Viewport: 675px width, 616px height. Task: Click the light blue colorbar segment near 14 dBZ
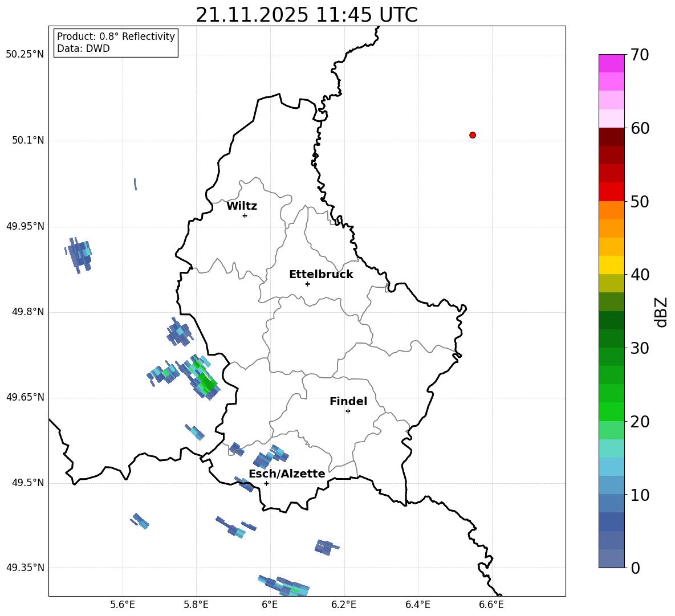coord(611,467)
